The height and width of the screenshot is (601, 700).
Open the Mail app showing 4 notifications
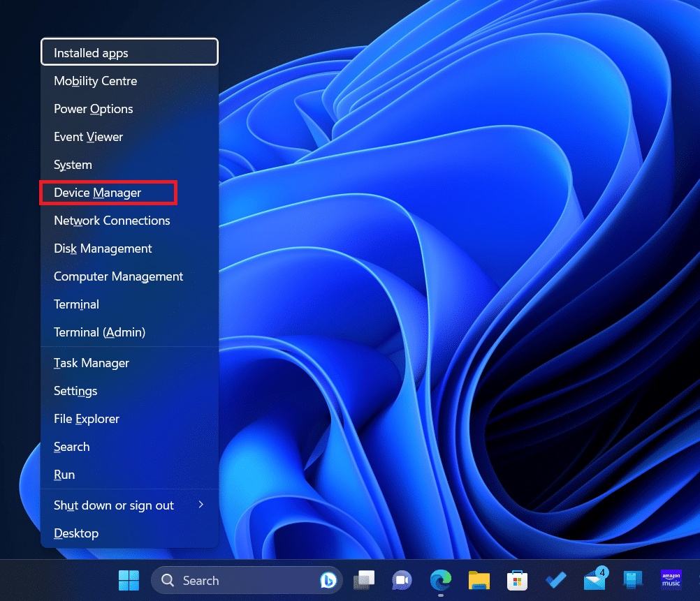pos(593,581)
